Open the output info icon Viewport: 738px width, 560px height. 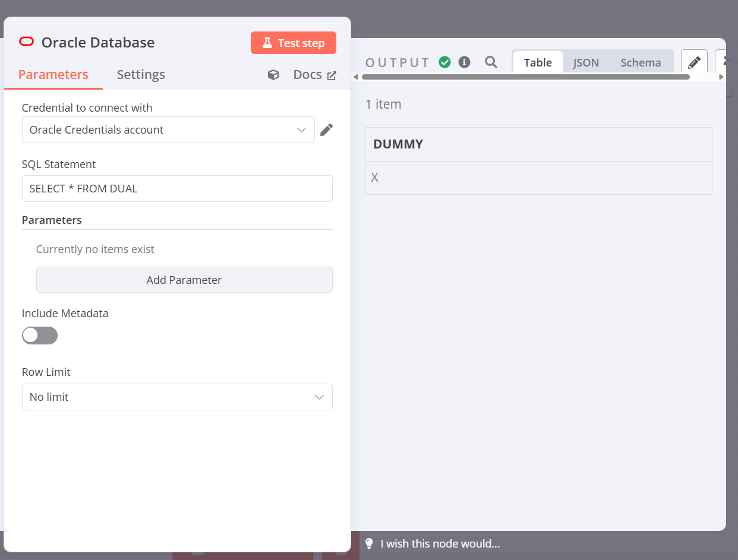point(465,62)
